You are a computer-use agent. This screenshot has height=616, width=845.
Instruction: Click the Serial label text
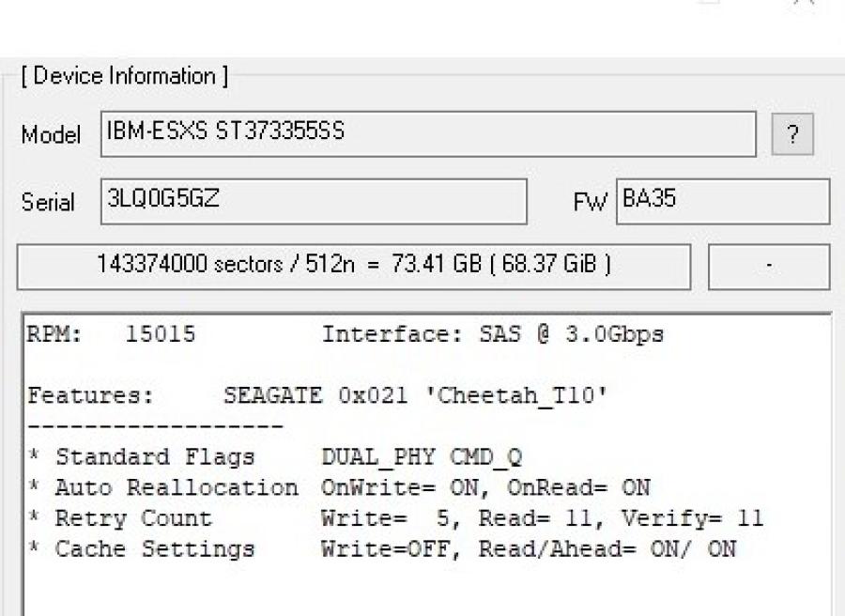pyautogui.click(x=48, y=203)
